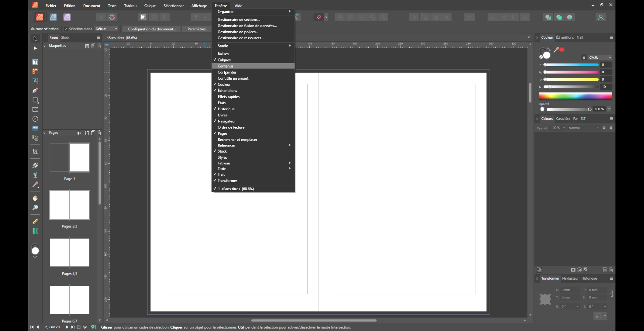644x331 pixels.
Task: Click the Paramètres button
Action: tap(197, 29)
